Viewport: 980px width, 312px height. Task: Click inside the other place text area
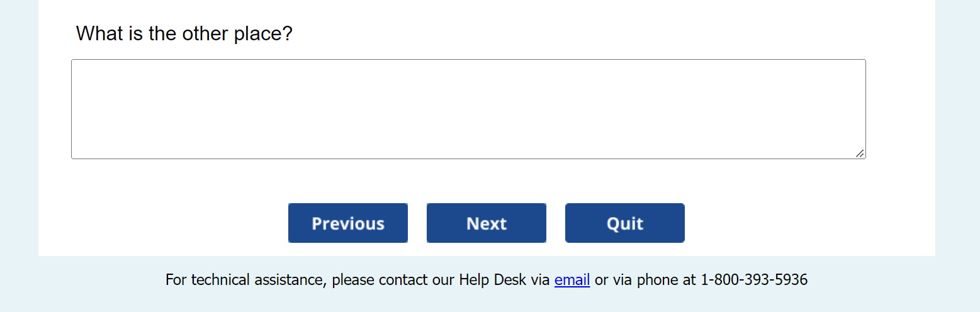468,109
